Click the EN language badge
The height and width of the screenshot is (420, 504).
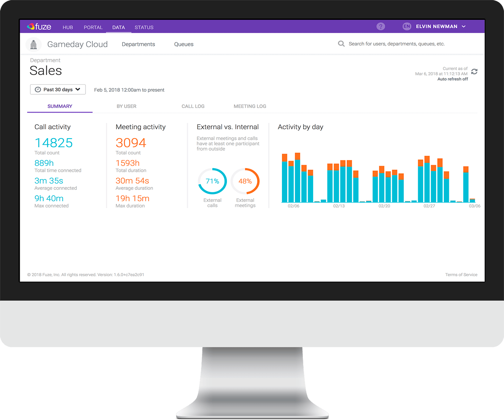[407, 26]
